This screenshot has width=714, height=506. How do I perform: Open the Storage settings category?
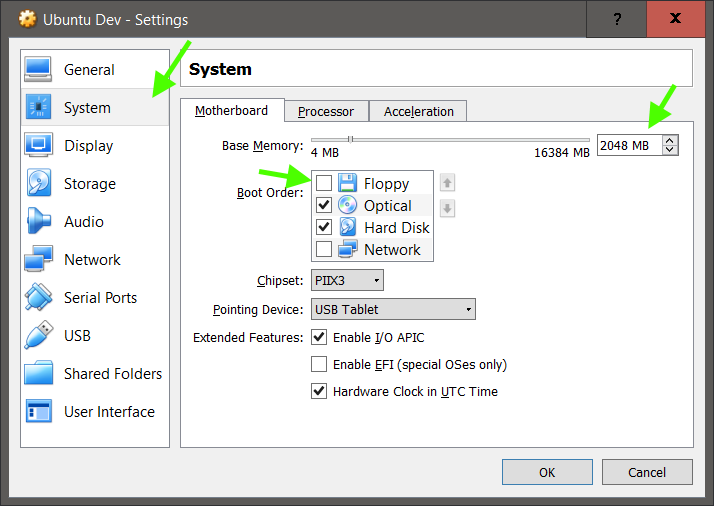pos(95,183)
